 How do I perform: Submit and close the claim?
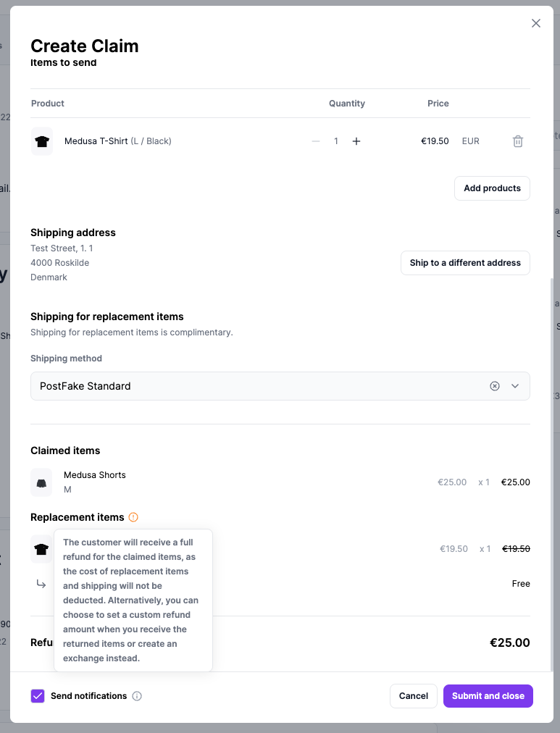(x=488, y=696)
